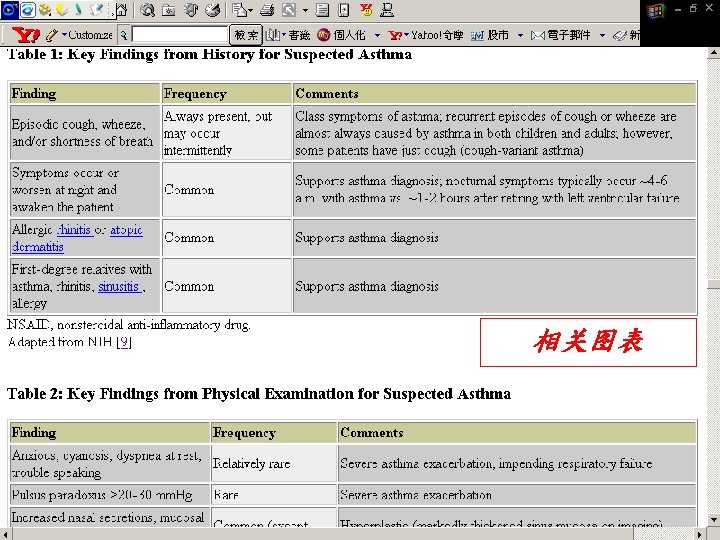
Task: Expand the quick-launch overflow chevron
Action: 112,15
